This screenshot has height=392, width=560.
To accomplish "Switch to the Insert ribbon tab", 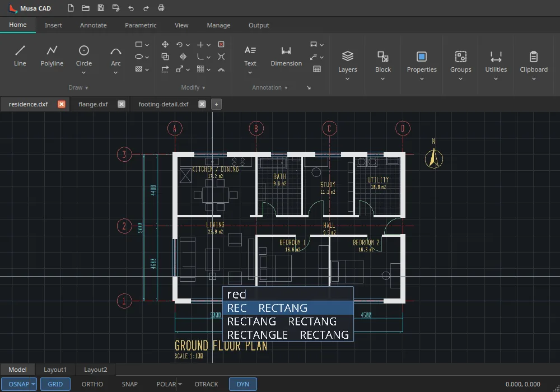I will [x=53, y=25].
